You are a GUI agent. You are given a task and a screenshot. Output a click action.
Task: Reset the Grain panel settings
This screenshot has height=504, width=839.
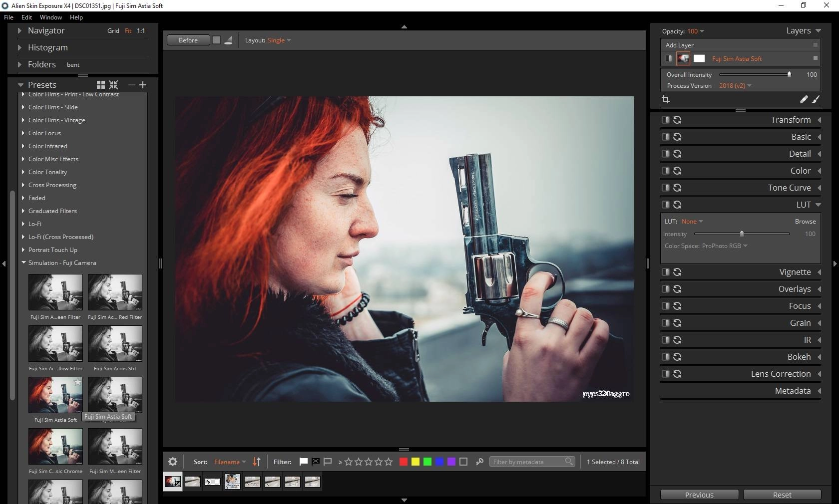point(677,323)
